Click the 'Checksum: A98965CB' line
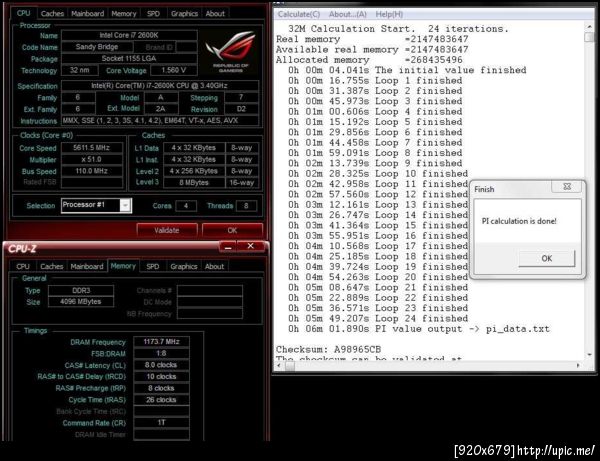Viewport: 600px width, 461px height. click(x=328, y=349)
